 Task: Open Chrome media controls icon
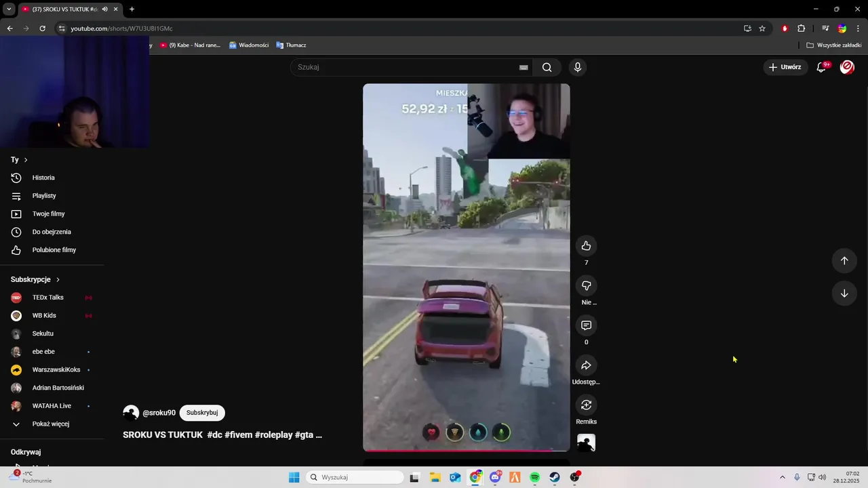coord(825,28)
